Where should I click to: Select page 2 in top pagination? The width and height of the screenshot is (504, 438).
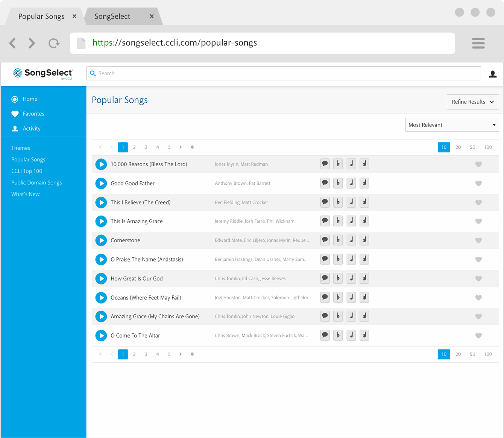134,147
